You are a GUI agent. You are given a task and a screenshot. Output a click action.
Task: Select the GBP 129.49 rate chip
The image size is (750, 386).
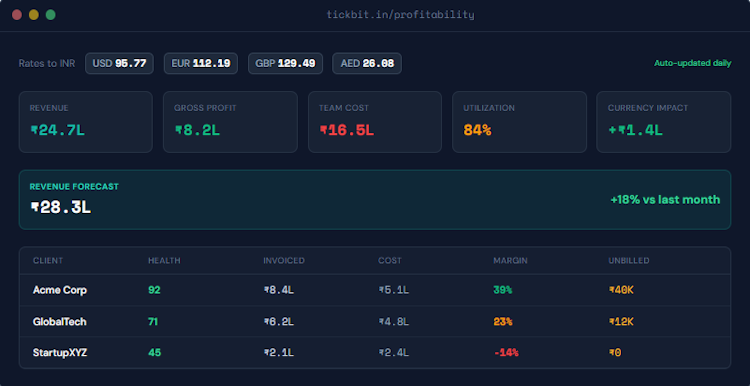286,63
